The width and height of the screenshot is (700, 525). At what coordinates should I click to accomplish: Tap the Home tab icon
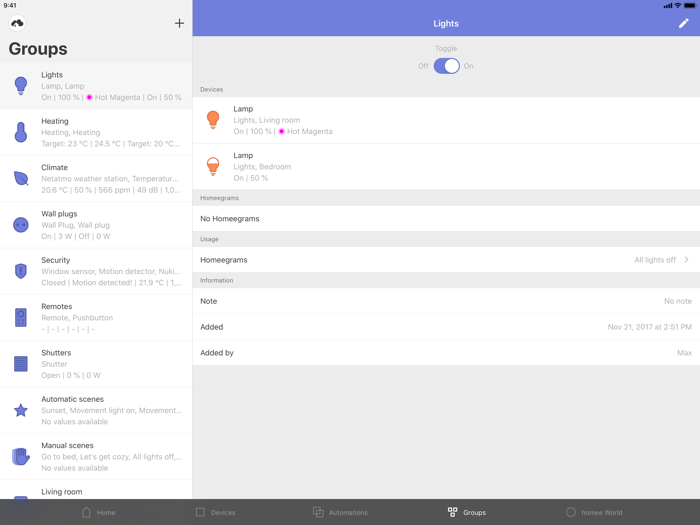coord(87,512)
